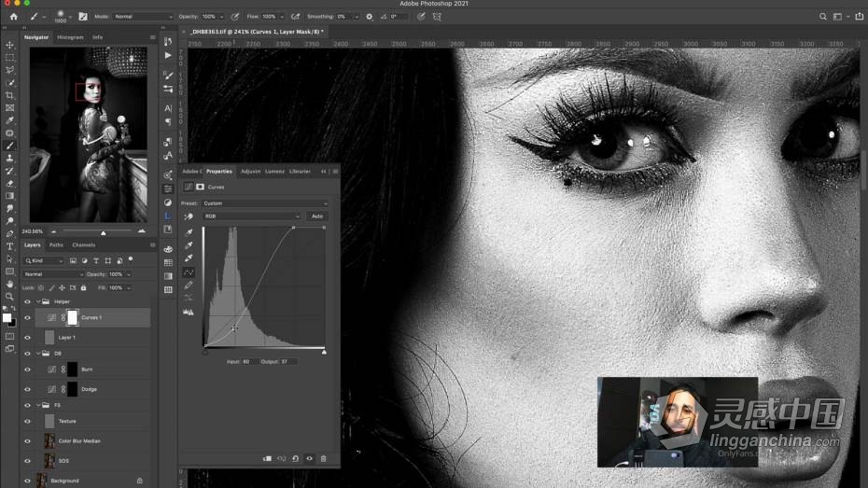This screenshot has width=868, height=488.
Task: Select the Type tool
Action: (9, 246)
